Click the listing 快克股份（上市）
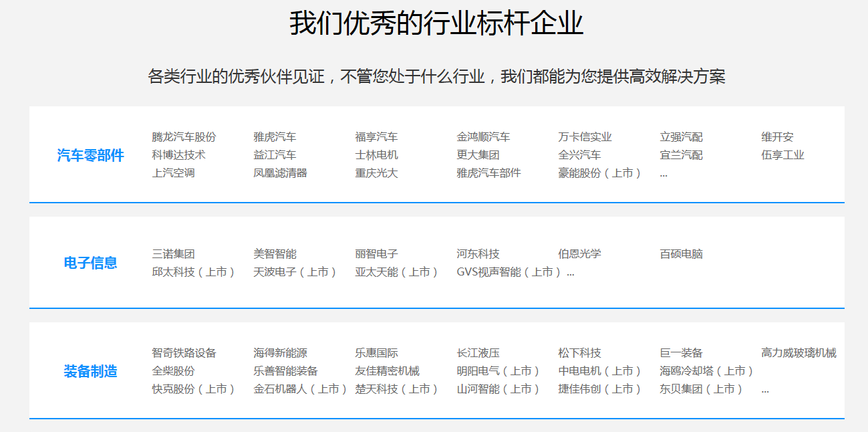 click(194, 389)
